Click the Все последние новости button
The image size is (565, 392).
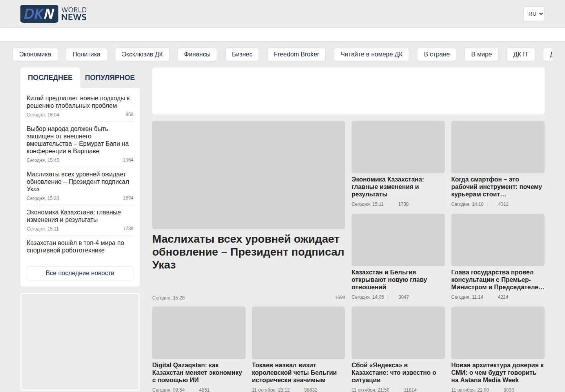click(x=80, y=273)
